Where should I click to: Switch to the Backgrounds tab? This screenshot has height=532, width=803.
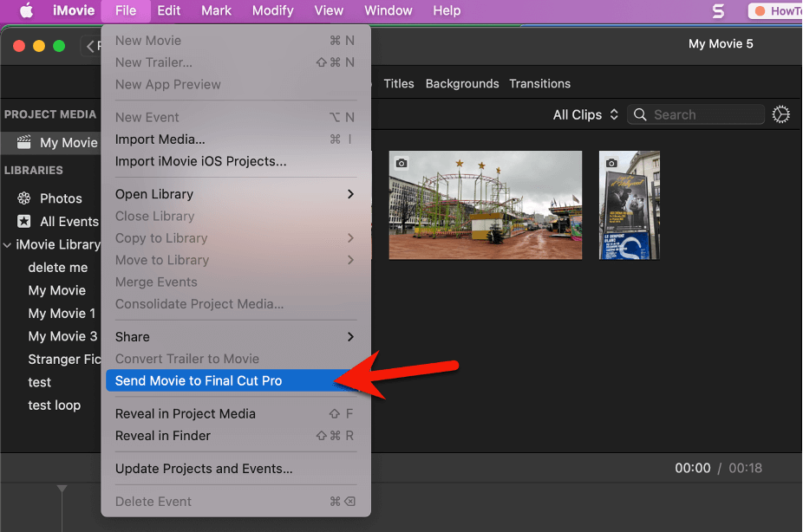pyautogui.click(x=462, y=83)
